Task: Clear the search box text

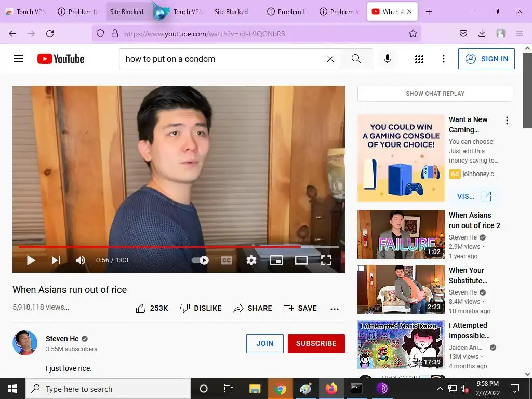Action: pos(330,59)
